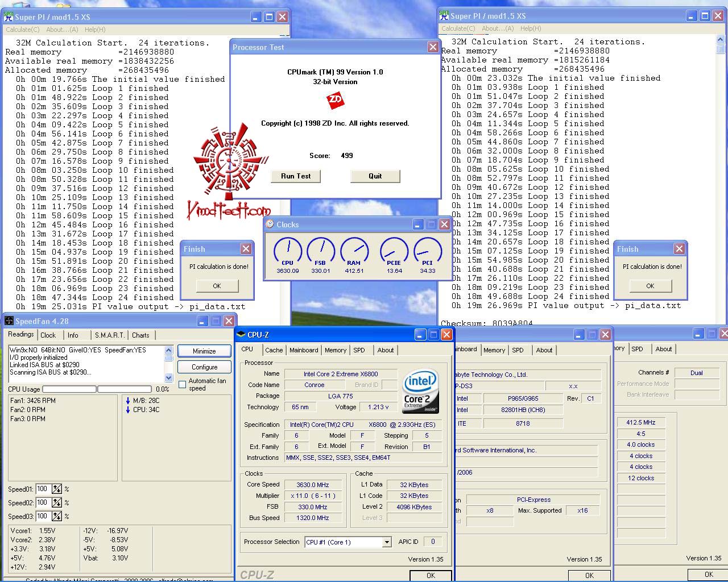
Task: Click the CPU-Z chip icon in title bar
Action: (241, 335)
